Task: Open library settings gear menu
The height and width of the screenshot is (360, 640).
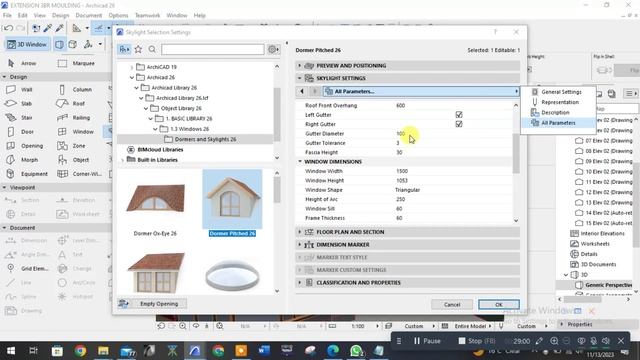Action: pyautogui.click(x=273, y=49)
